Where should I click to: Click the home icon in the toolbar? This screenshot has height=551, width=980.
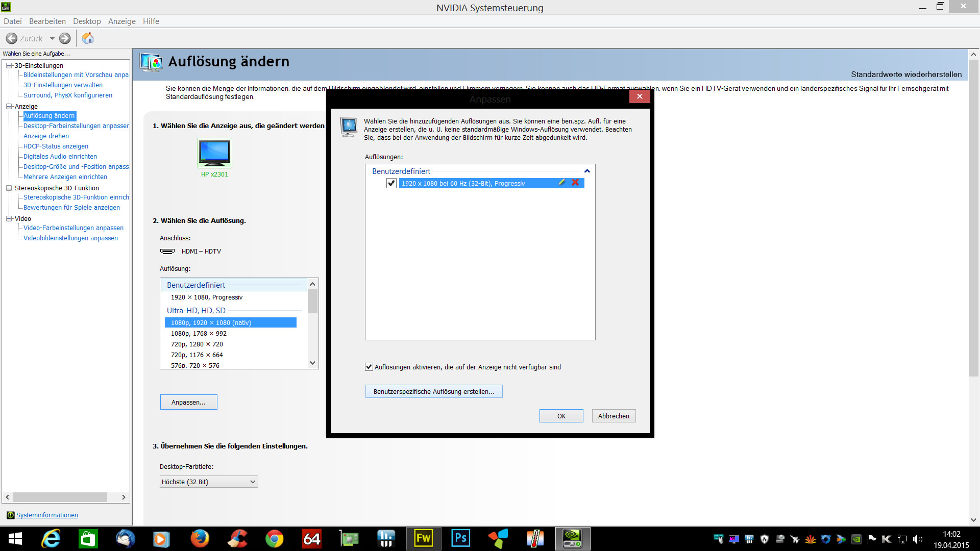[x=88, y=38]
